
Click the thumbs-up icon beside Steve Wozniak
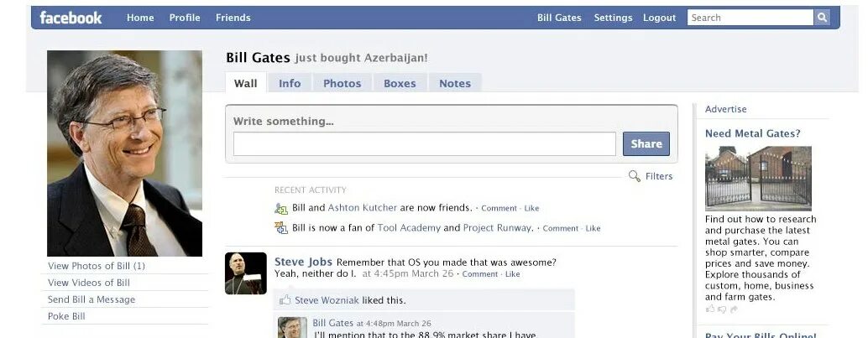pos(285,300)
